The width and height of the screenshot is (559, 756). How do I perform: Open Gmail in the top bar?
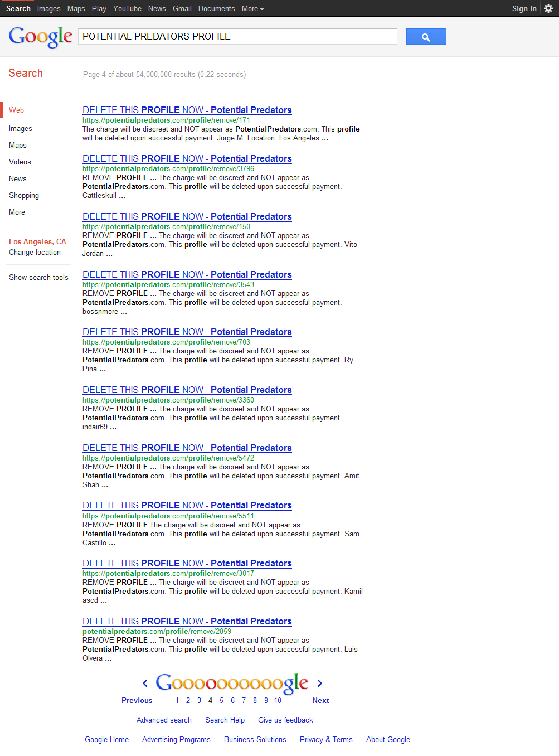pos(182,8)
